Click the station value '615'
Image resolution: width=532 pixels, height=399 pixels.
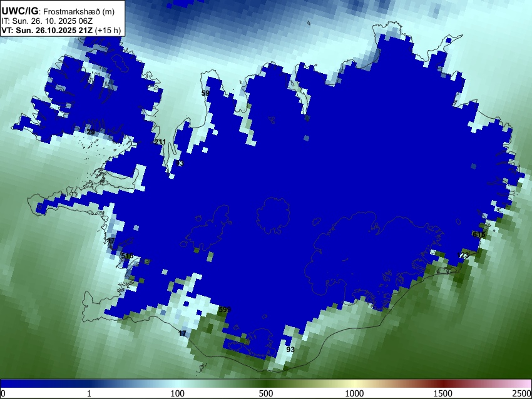(x=479, y=235)
